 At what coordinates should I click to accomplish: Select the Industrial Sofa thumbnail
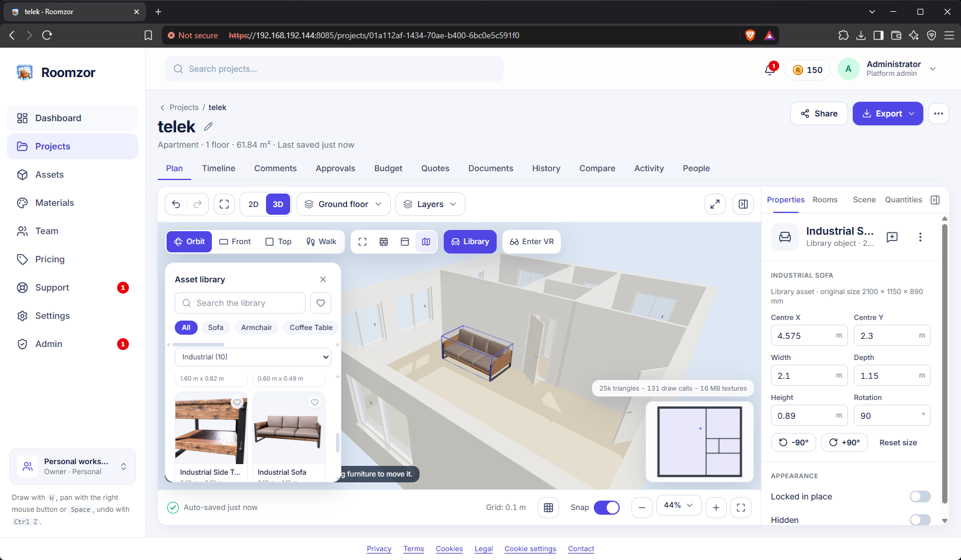289,428
